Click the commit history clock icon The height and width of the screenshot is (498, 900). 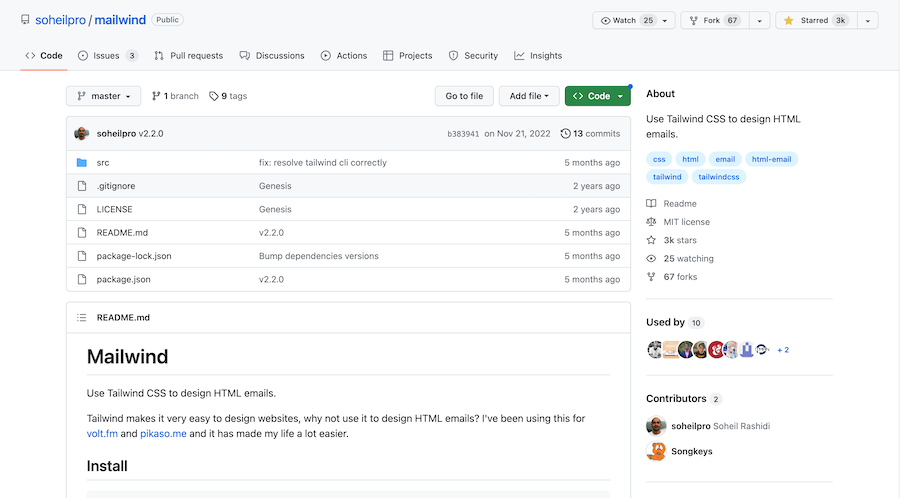coord(566,133)
